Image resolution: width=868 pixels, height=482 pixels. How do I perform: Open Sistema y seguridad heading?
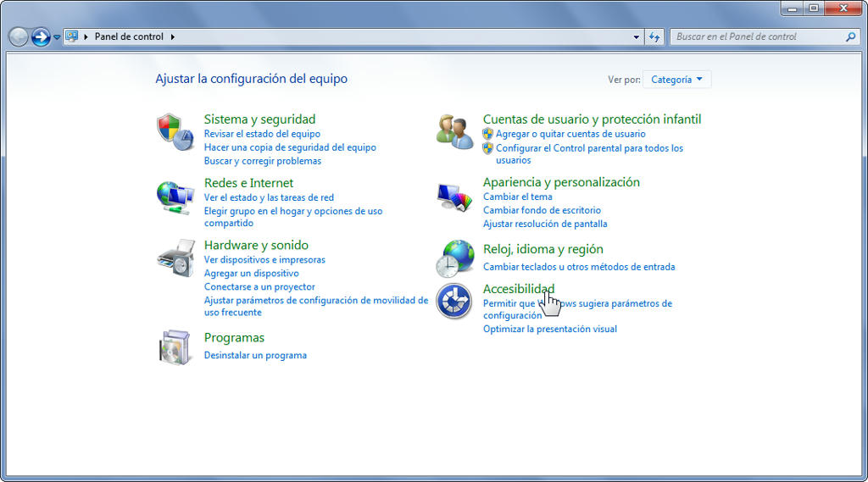(x=259, y=119)
